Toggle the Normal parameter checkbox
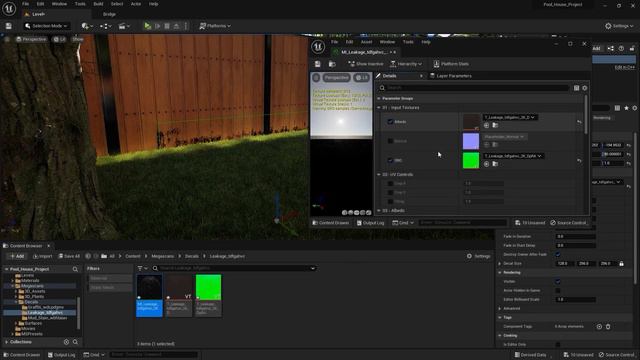Viewport: 640px width, 360px height. (390, 141)
